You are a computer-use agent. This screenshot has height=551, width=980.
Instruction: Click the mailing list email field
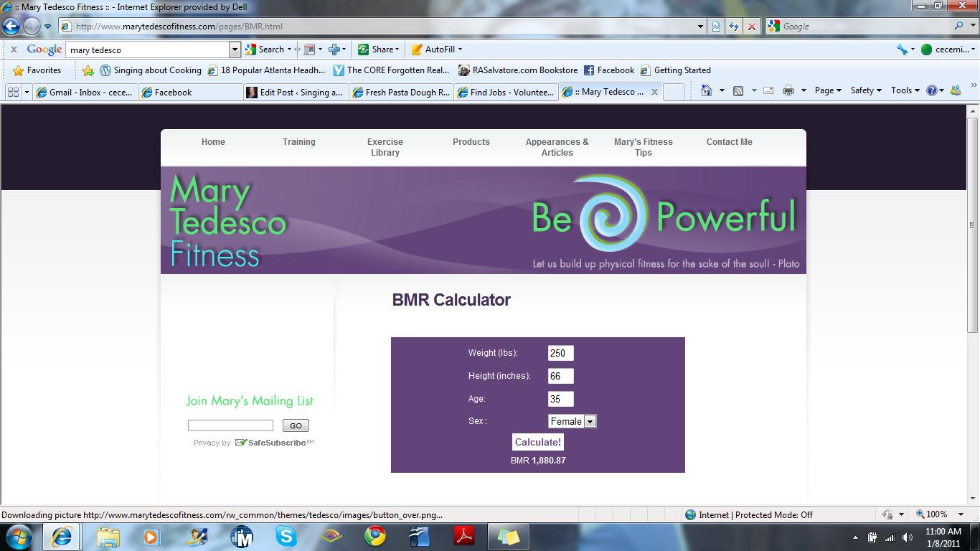[230, 425]
